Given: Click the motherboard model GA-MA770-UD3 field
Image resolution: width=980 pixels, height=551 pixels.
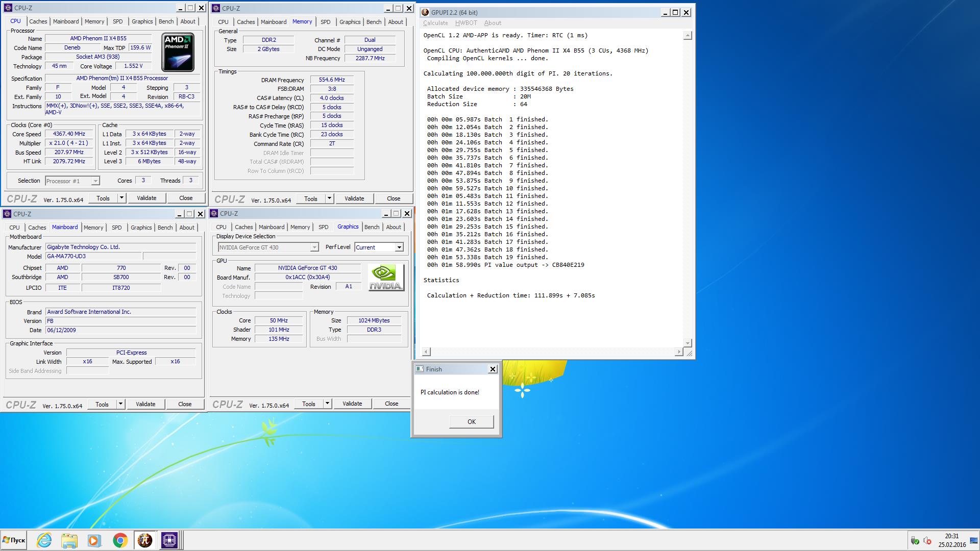Looking at the screenshot, I should click(x=93, y=256).
